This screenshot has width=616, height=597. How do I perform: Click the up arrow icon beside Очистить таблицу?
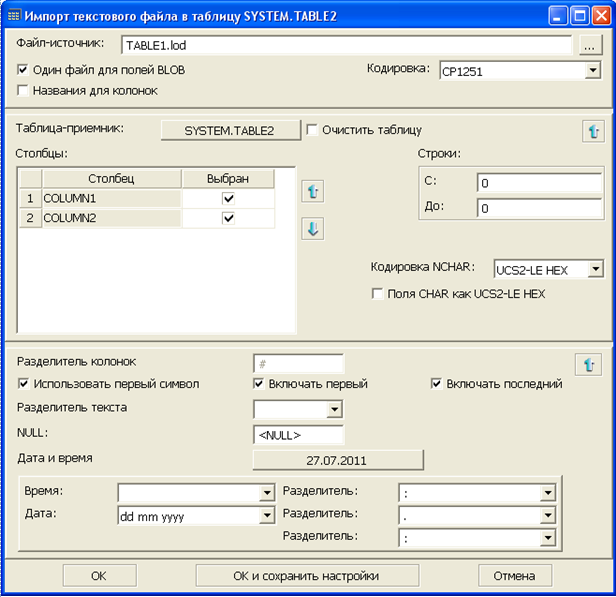(x=592, y=131)
